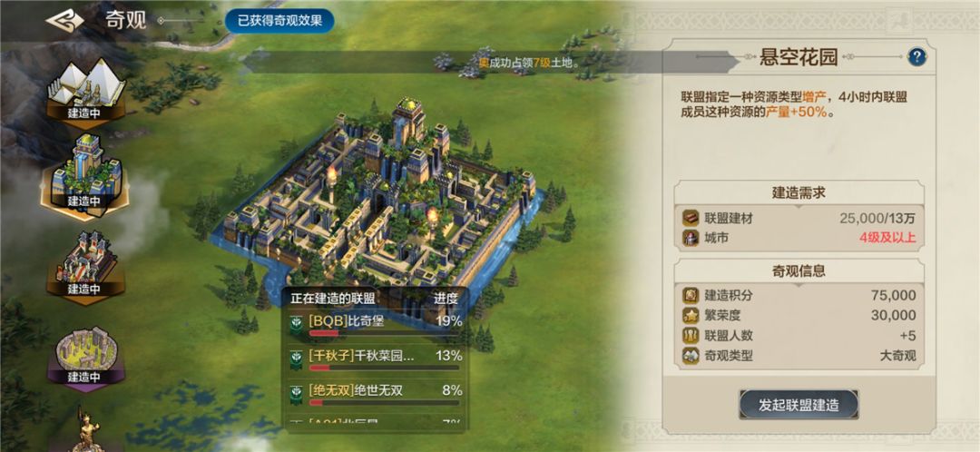Open the blue question mark help icon
Screen dimensions: 980x452
click(916, 57)
